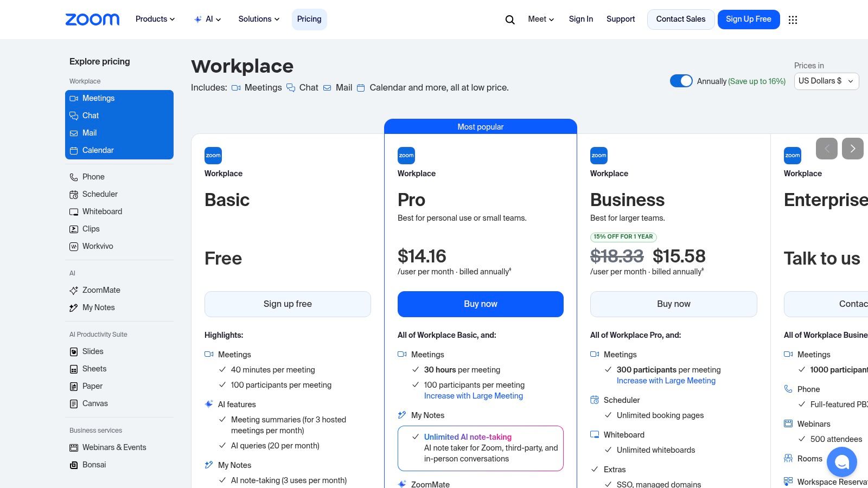Image resolution: width=868 pixels, height=488 pixels.
Task: Show next plans with right arrow
Action: [x=853, y=149]
